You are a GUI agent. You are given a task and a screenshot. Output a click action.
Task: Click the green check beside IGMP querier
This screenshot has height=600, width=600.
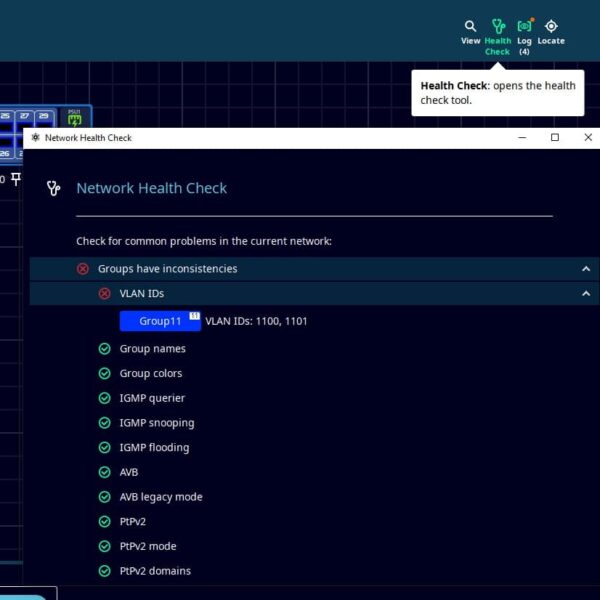pyautogui.click(x=104, y=398)
